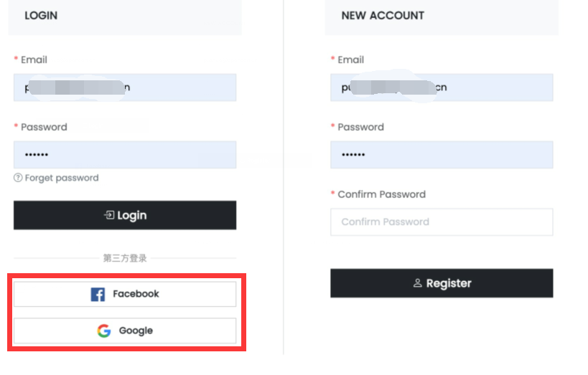Focus the Login Password field
Viewport: 588px width, 375px height.
click(125, 155)
